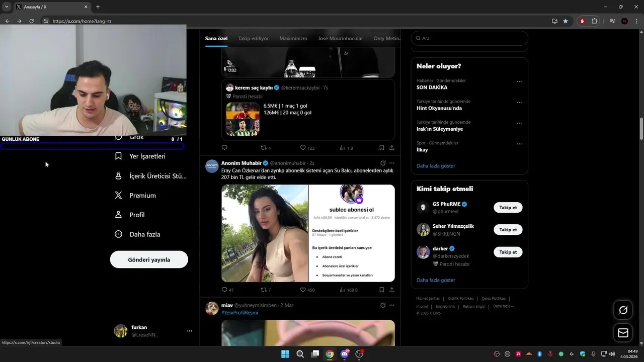Screen dimensions: 644x362
Task: Open Yer İşaretleri bookmarks icon
Action: [118, 156]
